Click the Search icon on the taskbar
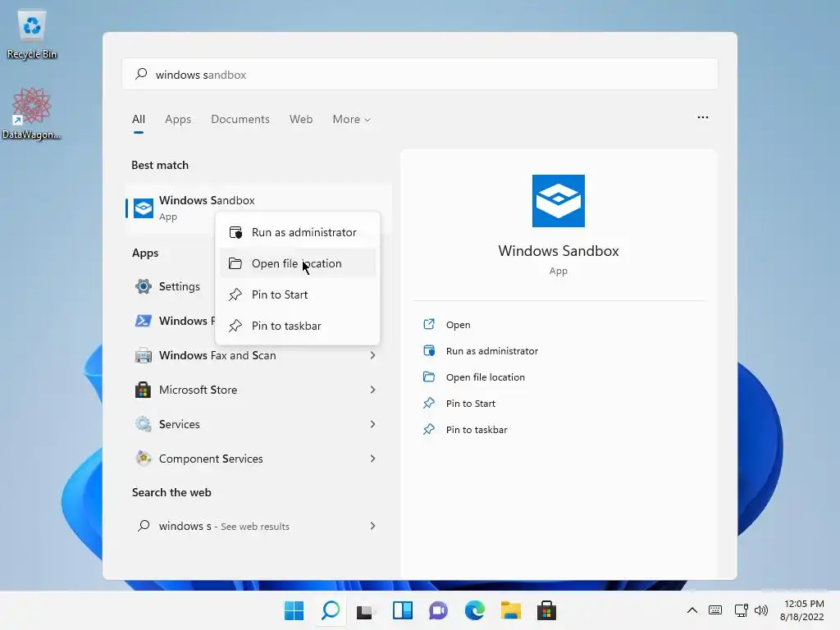The height and width of the screenshot is (630, 840). [331, 610]
